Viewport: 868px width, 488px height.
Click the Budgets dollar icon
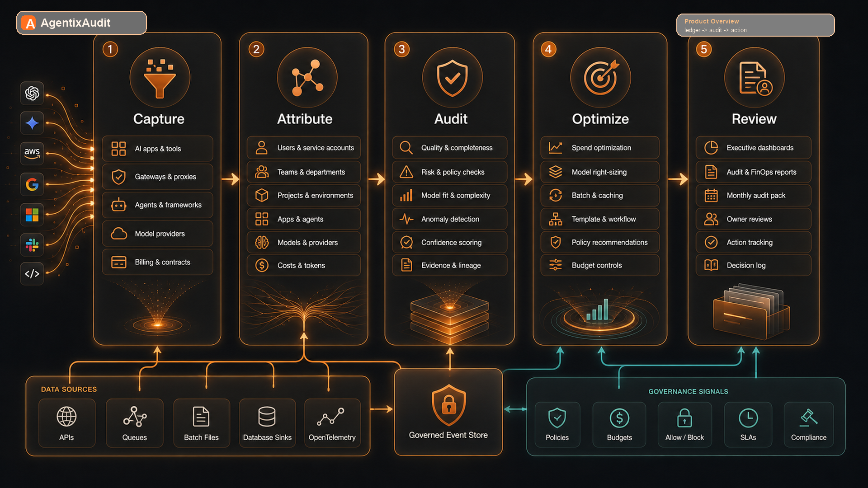(x=619, y=418)
